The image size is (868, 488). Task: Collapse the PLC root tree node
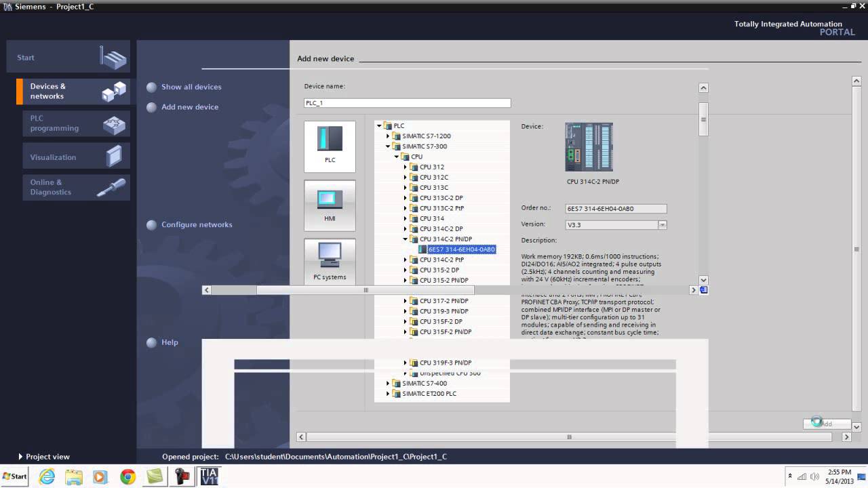pyautogui.click(x=380, y=126)
